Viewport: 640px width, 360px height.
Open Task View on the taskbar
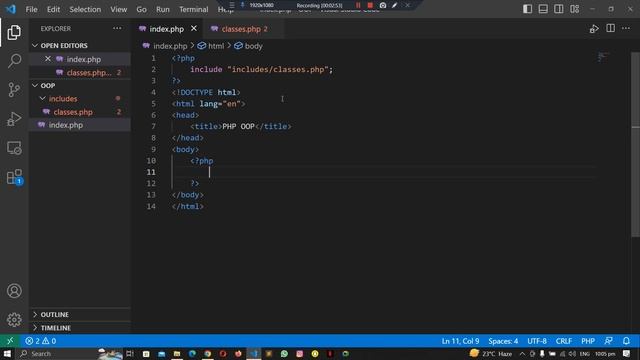[x=130, y=353]
